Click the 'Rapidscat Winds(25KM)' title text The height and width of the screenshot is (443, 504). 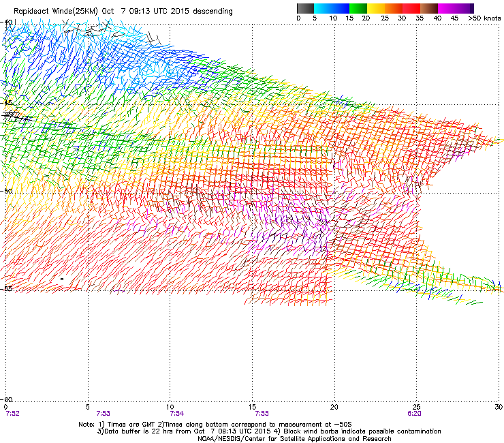56,12
